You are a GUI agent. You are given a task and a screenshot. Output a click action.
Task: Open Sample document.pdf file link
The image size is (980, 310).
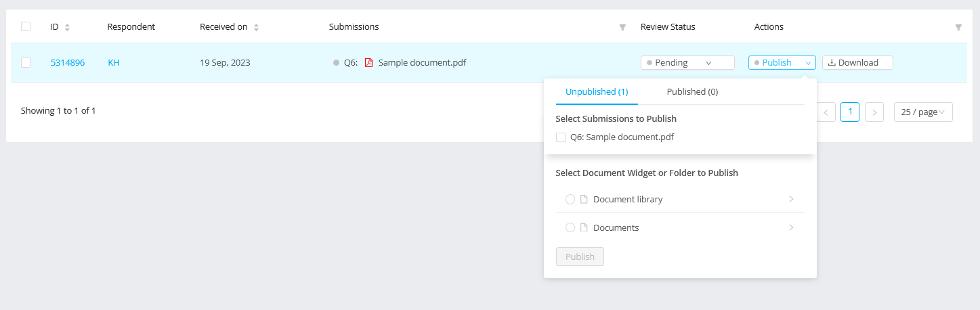coord(422,63)
